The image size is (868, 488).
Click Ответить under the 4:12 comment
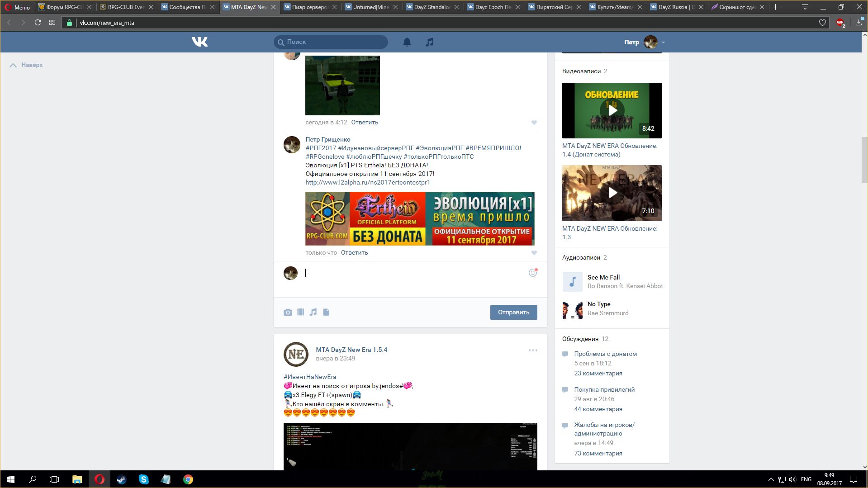coord(365,122)
